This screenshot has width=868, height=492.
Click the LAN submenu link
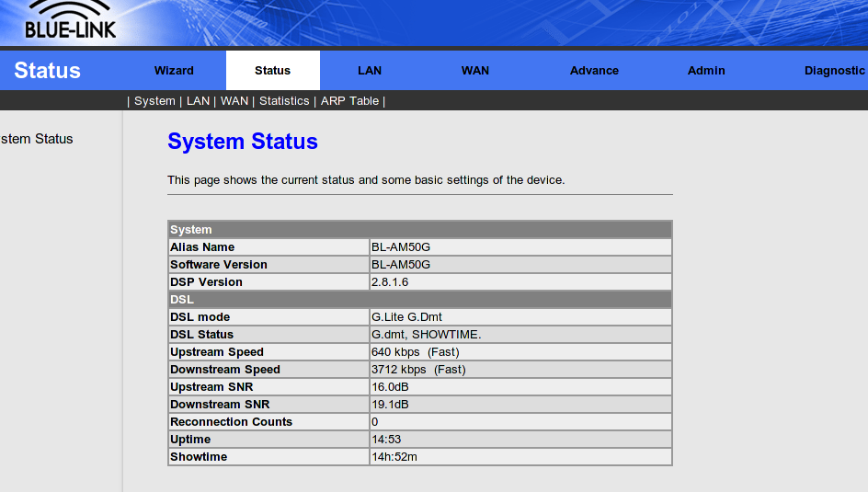[198, 101]
